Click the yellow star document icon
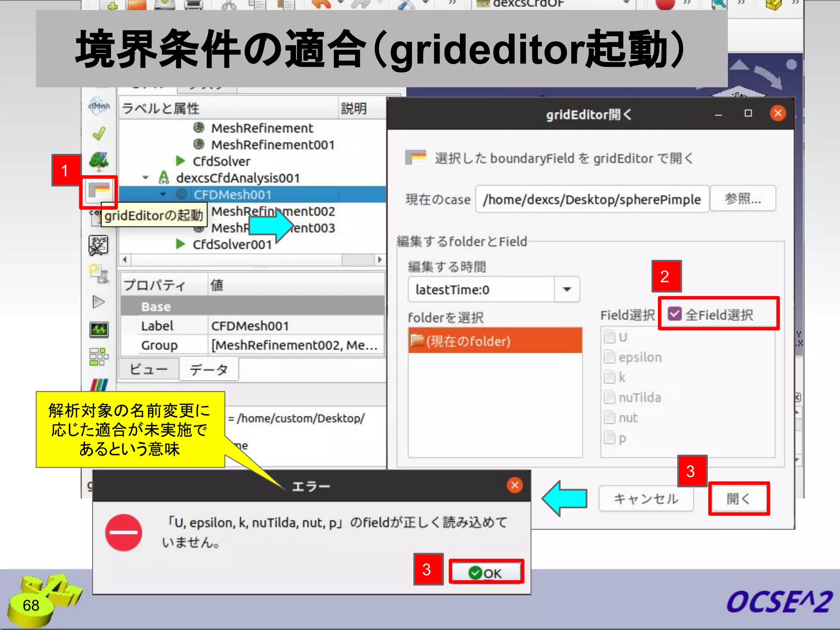This screenshot has height=630, width=840. tap(99, 274)
